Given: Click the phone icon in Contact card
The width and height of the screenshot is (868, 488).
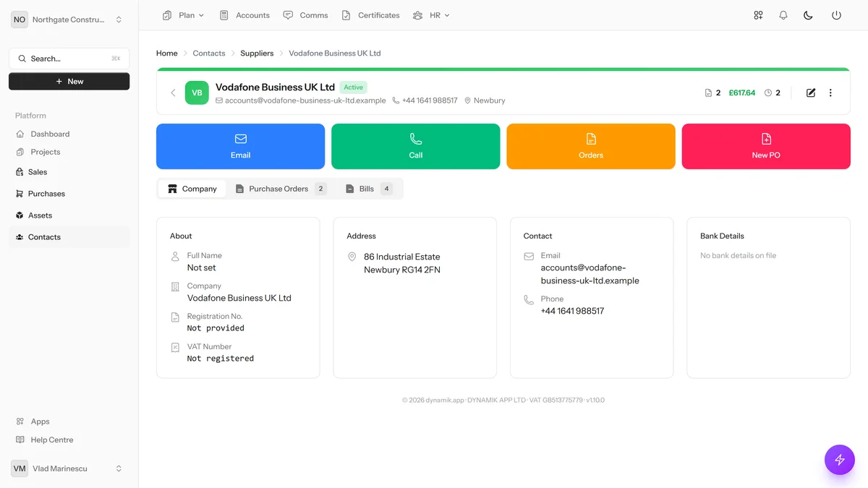Looking at the screenshot, I should (x=529, y=299).
